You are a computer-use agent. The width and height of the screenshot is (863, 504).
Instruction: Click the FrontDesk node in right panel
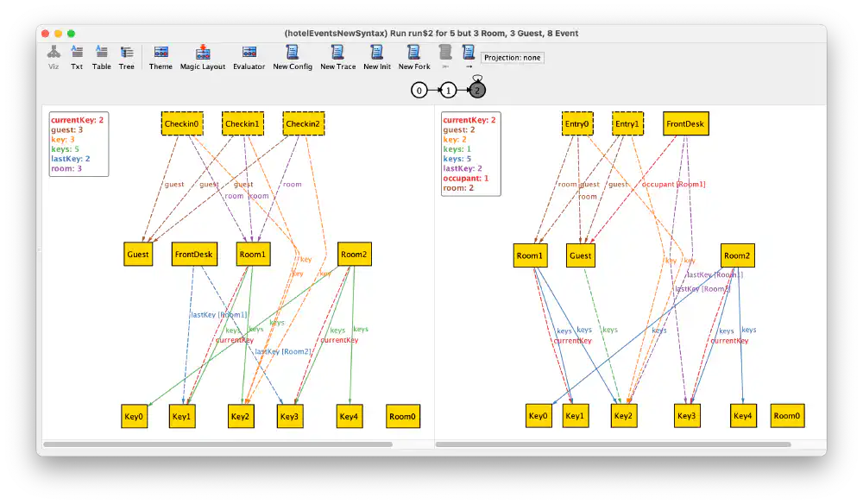pos(685,123)
